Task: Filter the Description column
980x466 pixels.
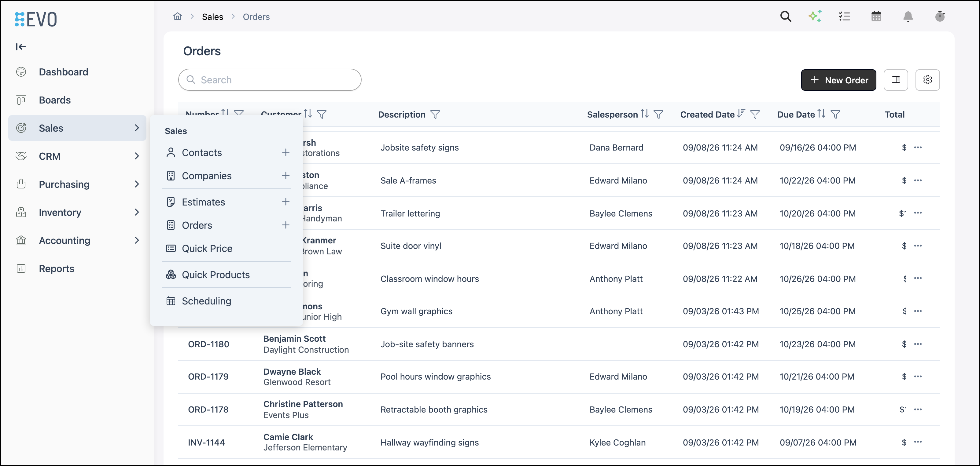Action: pos(435,115)
